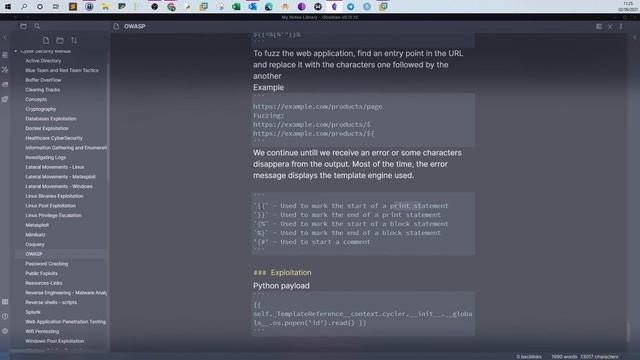Open Obsidian settings gear icon
Viewport: 640px width, 360px height.
[5, 331]
